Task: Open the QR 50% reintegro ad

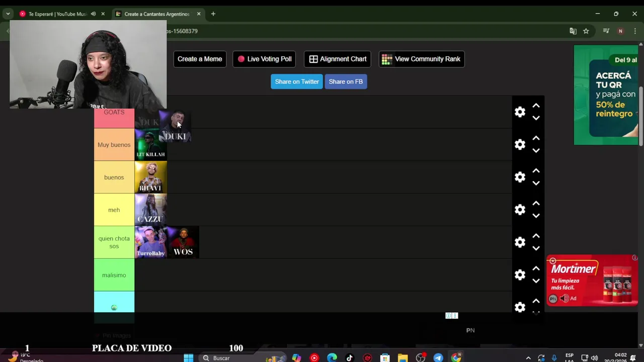Action: pyautogui.click(x=606, y=95)
